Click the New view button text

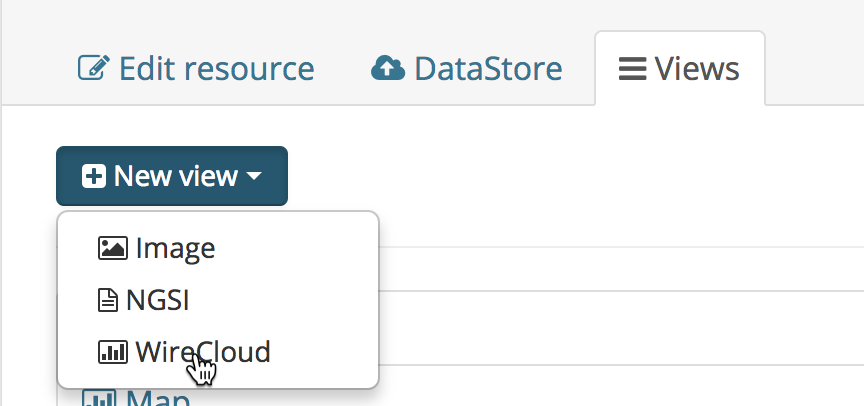[x=176, y=176]
